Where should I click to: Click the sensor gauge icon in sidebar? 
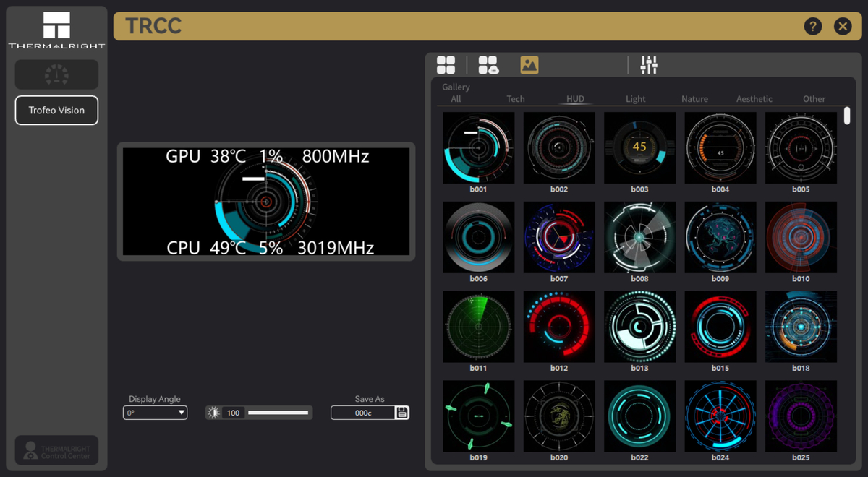coord(56,74)
